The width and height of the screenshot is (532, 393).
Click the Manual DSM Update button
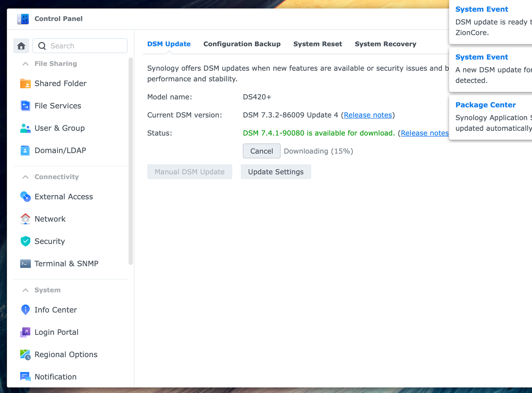[x=190, y=172]
